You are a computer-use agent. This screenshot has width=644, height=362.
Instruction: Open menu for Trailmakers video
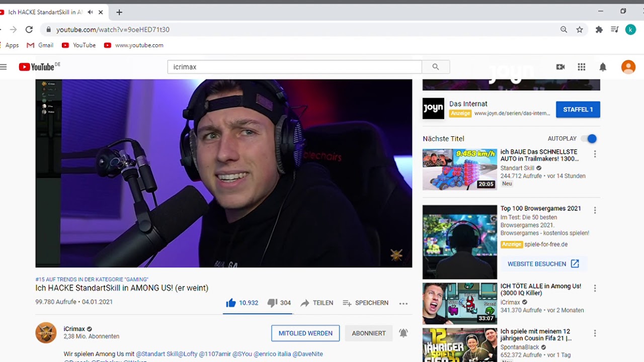click(x=595, y=154)
